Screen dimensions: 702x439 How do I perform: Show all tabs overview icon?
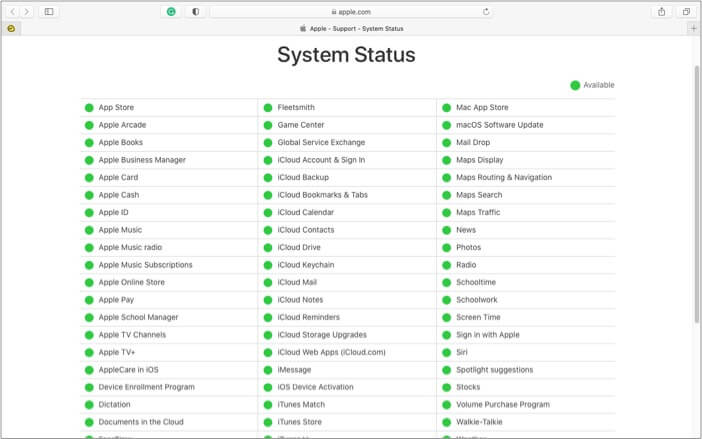[x=686, y=12]
